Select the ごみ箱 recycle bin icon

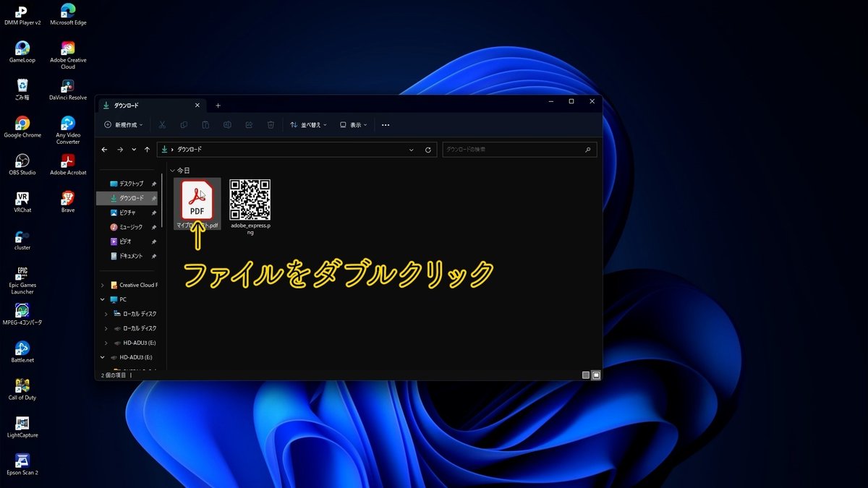22,90
